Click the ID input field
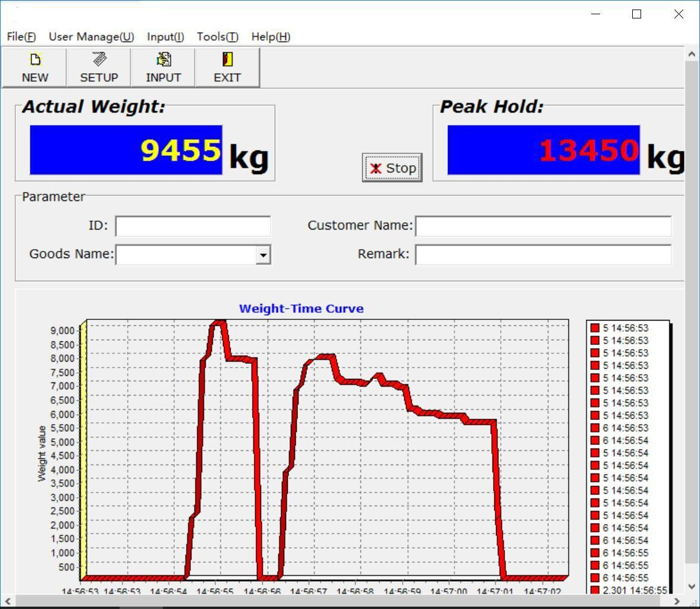The height and width of the screenshot is (609, 700). [193, 226]
